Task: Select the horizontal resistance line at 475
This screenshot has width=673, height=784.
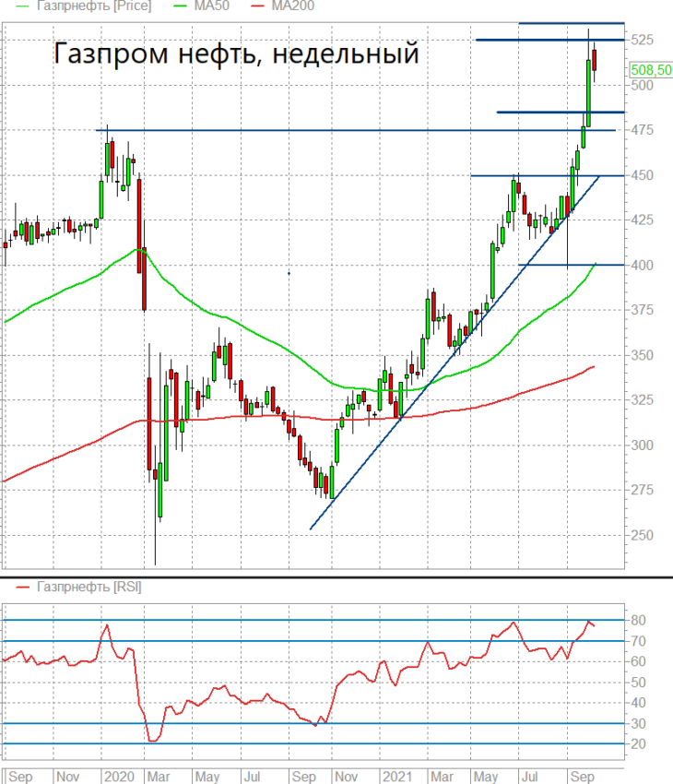Action: 355,130
